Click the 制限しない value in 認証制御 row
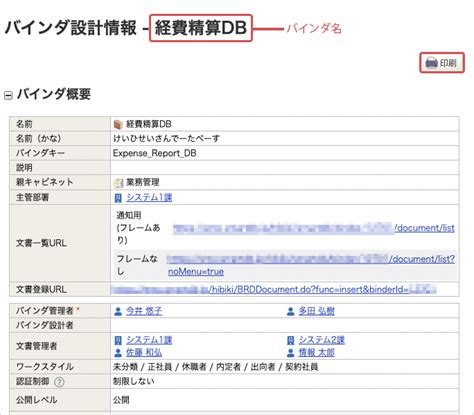This screenshot has width=474, height=415. (x=134, y=381)
